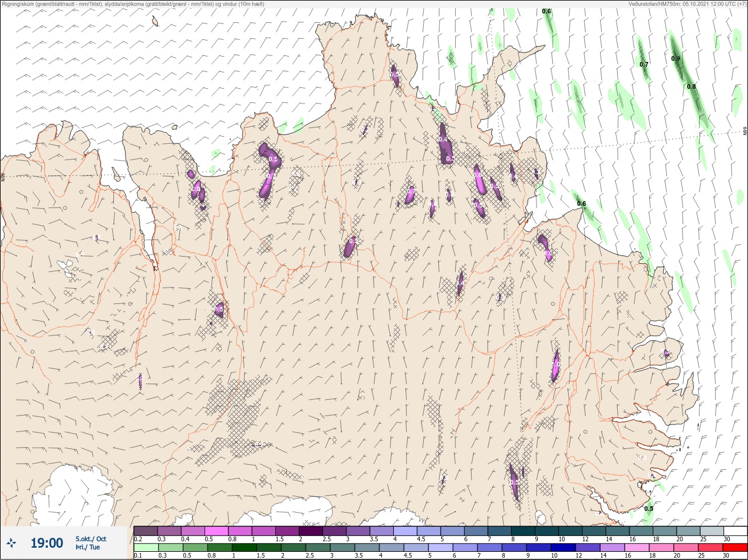Click the 0.5 value at the southeast coast

tap(649, 509)
